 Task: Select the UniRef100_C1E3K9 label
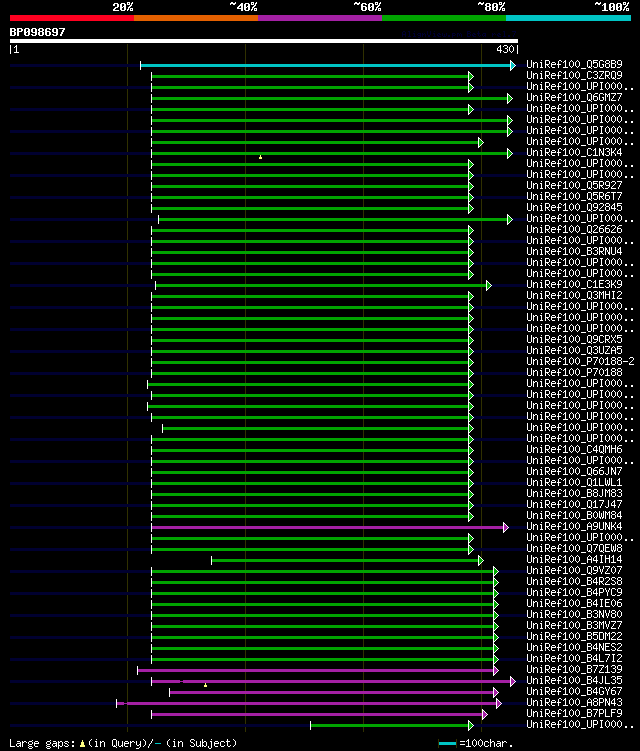[574, 284]
